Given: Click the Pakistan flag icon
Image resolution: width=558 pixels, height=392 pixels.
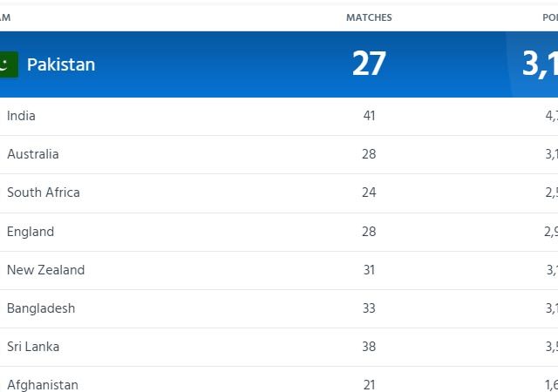Looking at the screenshot, I should click(9, 64).
